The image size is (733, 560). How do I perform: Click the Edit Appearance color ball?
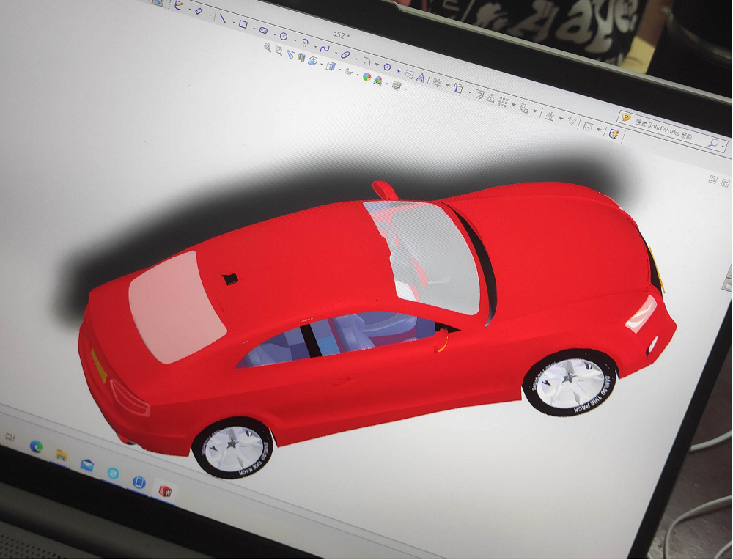tap(367, 78)
